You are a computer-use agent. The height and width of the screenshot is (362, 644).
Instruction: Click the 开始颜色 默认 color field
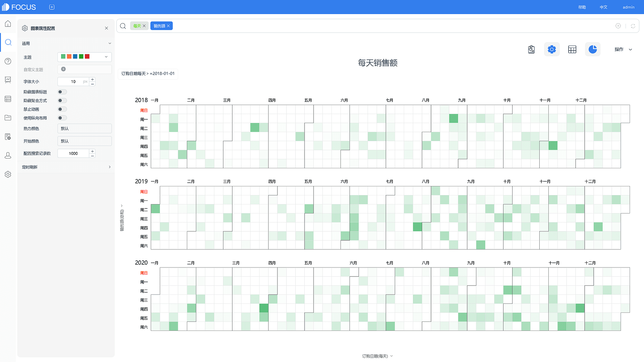(x=85, y=141)
